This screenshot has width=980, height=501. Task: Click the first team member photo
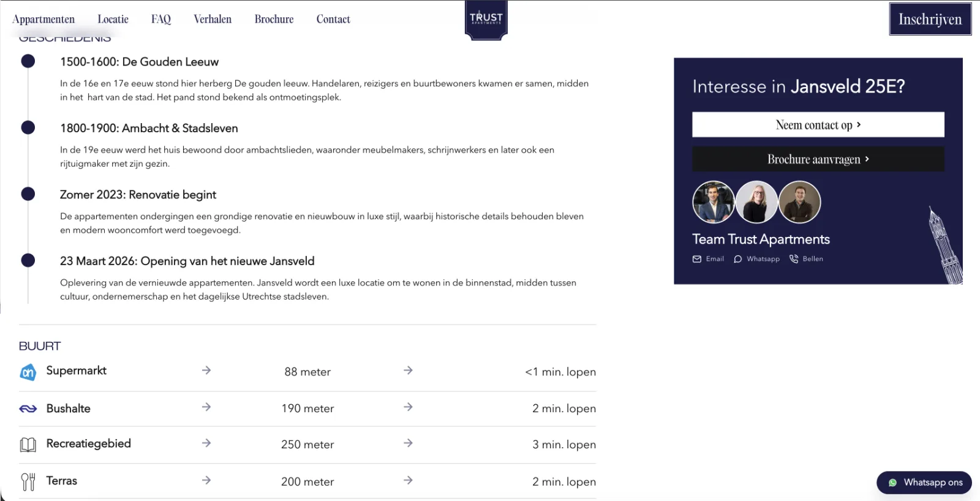714,202
